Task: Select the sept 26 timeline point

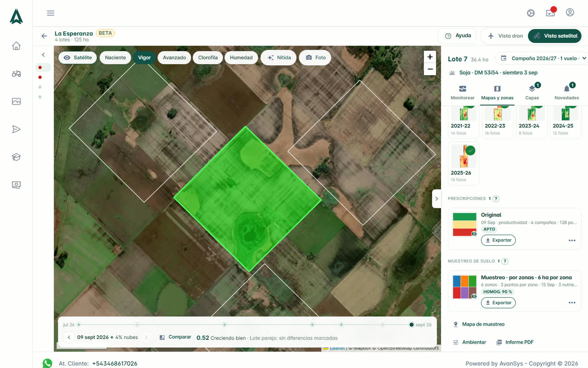Action: click(412, 325)
